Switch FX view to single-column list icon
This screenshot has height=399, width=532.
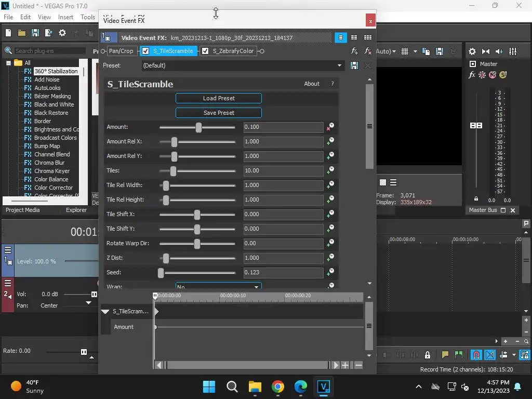341,37
